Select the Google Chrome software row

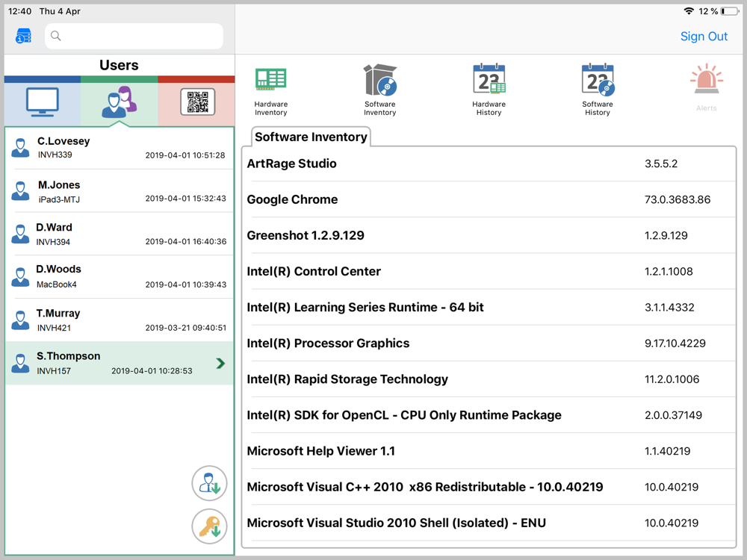[489, 199]
